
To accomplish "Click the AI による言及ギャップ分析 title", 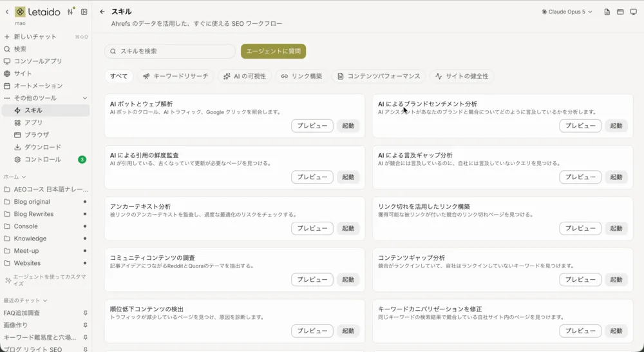I will (x=415, y=155).
